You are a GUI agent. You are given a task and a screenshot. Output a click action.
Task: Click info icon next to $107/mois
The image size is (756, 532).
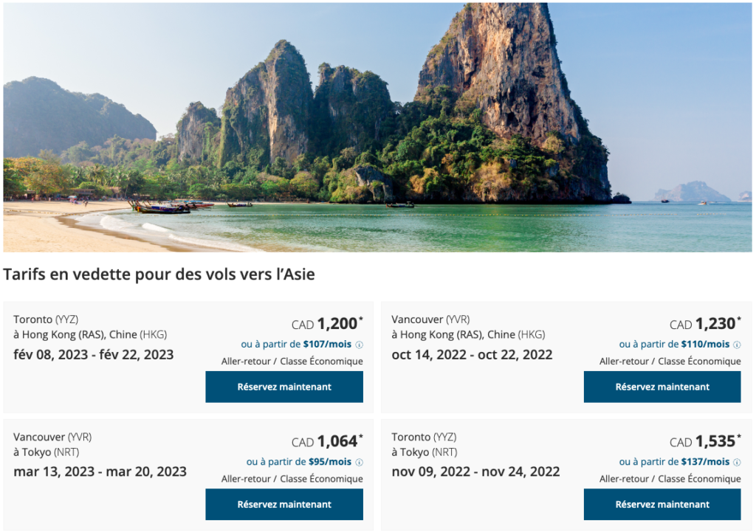pos(360,345)
